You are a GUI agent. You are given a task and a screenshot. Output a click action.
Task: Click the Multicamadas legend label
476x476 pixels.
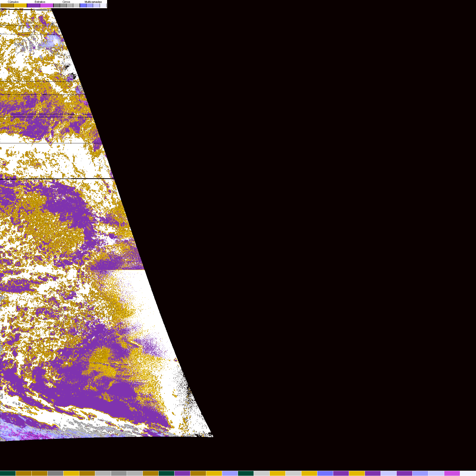93,2
